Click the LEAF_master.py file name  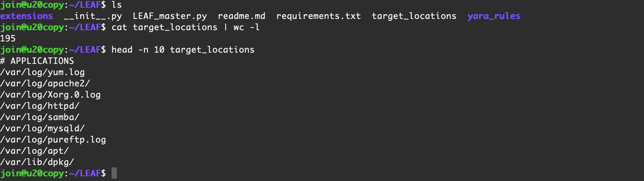pos(170,16)
